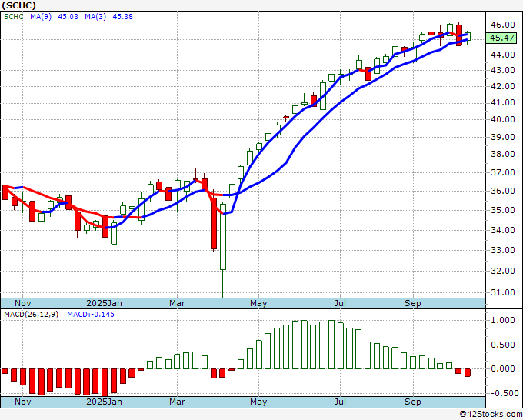Select the MA(3) value 45.38
The width and height of the screenshot is (523, 420).
123,16
